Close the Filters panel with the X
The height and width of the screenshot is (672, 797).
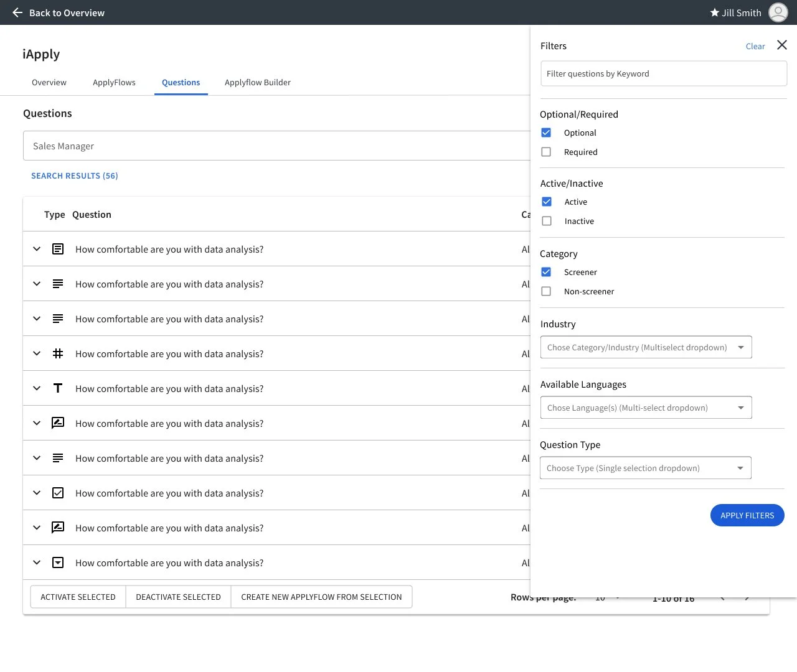[x=782, y=45]
